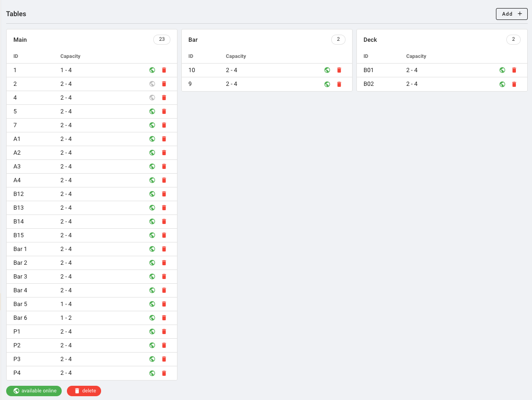Delete table 10 in Bar section
Image resolution: width=532 pixels, height=400 pixels.
[x=339, y=70]
